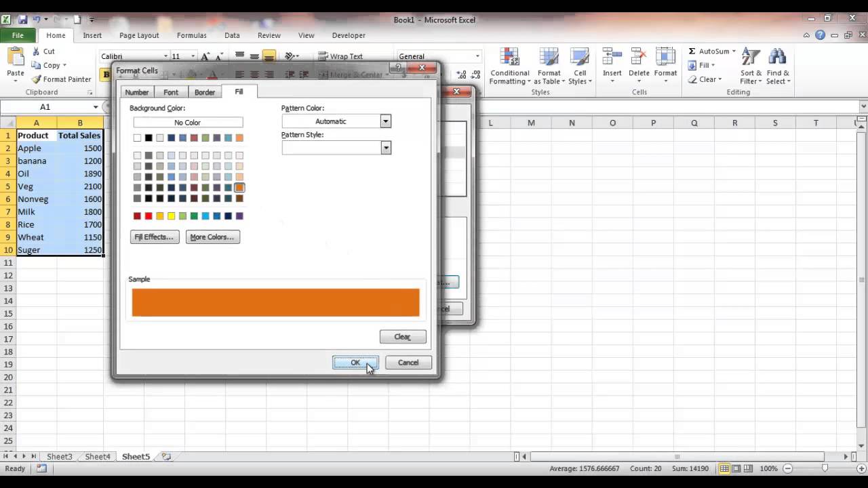Select No Color background option
The width and height of the screenshot is (868, 488).
click(188, 123)
